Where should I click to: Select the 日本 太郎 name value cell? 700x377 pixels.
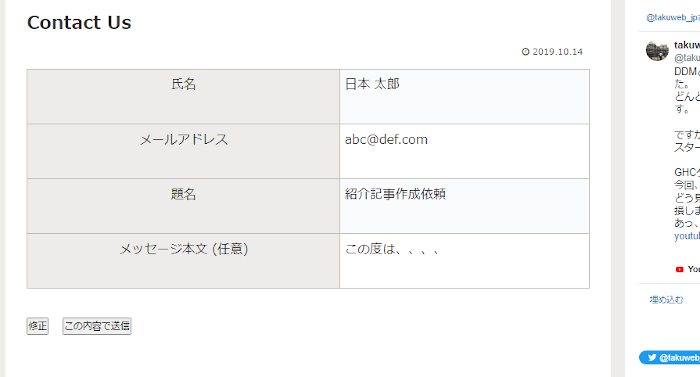click(x=464, y=96)
